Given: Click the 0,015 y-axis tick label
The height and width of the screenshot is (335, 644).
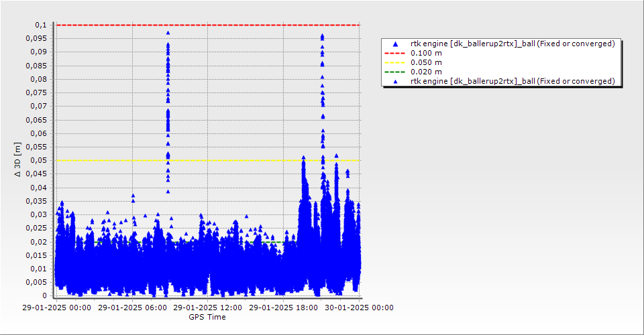Looking at the screenshot, I should click(36, 255).
